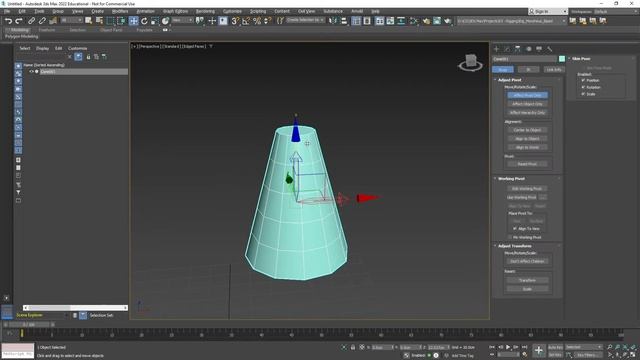Open the Reference Coordinate System dropdown

click(x=182, y=20)
